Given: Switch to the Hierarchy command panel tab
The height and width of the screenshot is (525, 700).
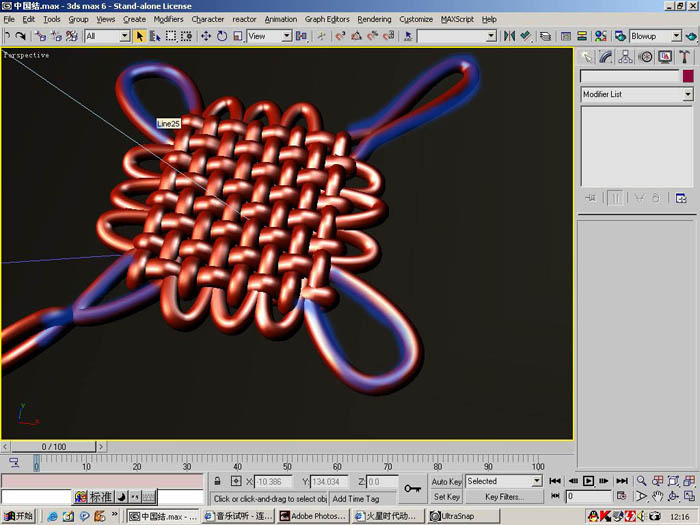Looking at the screenshot, I should point(625,57).
